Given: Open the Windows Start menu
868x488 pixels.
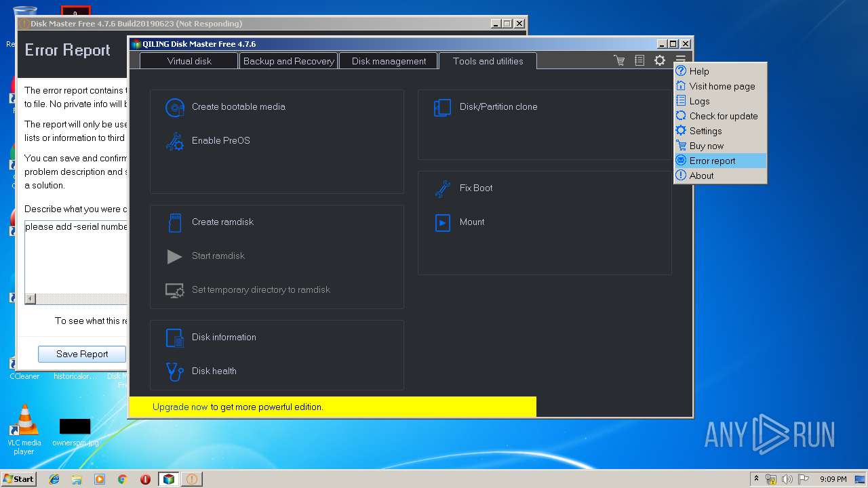Looking at the screenshot, I should pos(18,479).
